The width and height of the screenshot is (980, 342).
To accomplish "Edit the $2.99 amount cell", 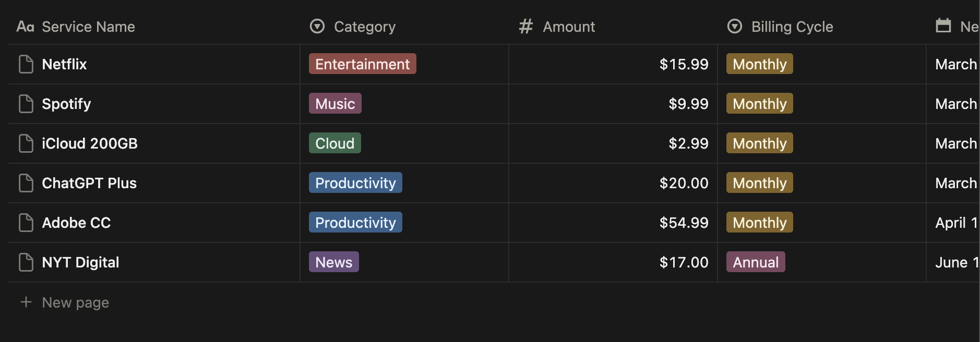I will [613, 143].
